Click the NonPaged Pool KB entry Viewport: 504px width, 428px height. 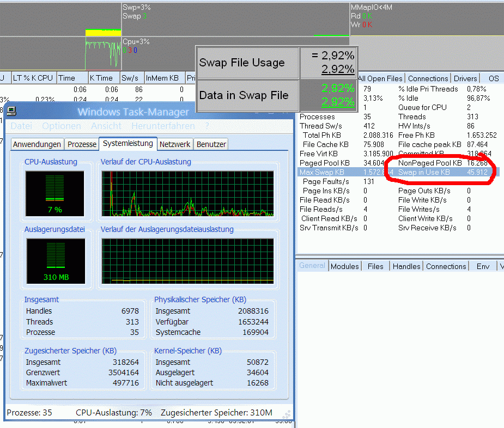pyautogui.click(x=430, y=163)
